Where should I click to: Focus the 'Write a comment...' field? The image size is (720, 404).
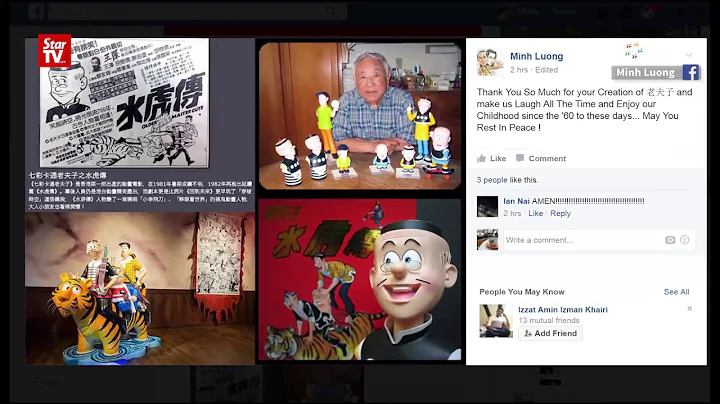tap(599, 240)
